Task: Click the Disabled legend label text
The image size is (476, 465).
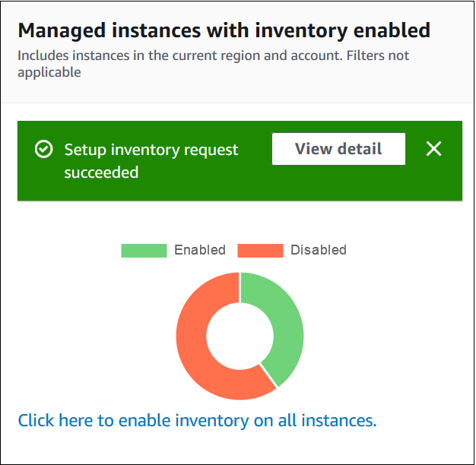Action: [x=318, y=250]
